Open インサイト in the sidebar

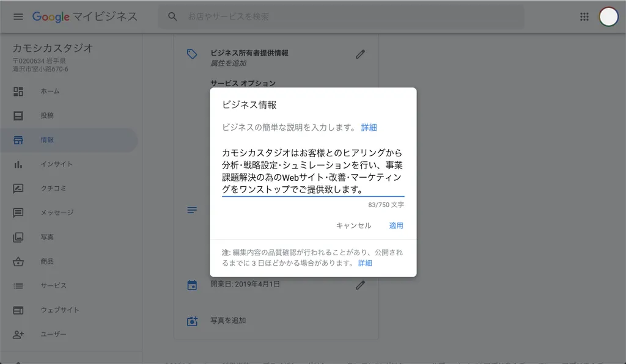click(68, 164)
